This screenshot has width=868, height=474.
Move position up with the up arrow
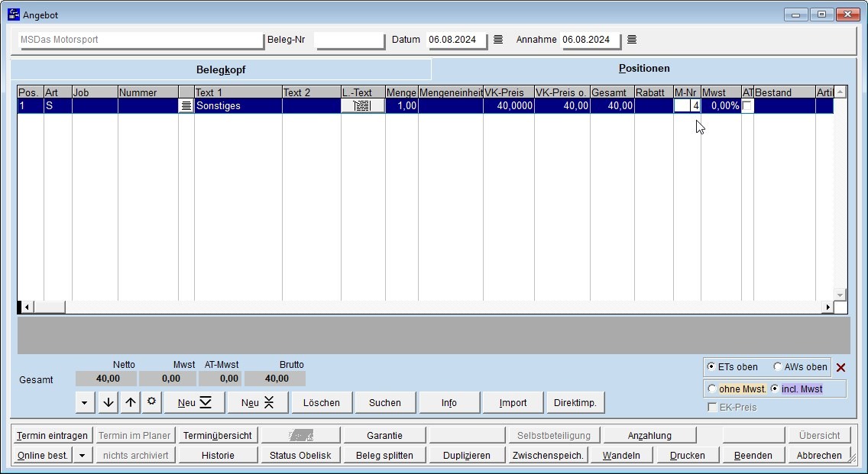point(130,403)
